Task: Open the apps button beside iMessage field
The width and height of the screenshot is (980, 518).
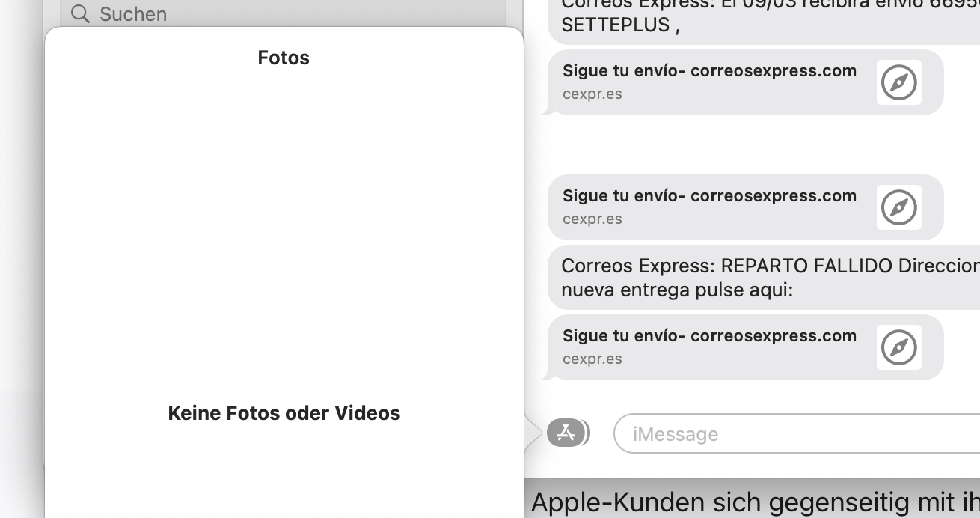Action: click(x=566, y=433)
